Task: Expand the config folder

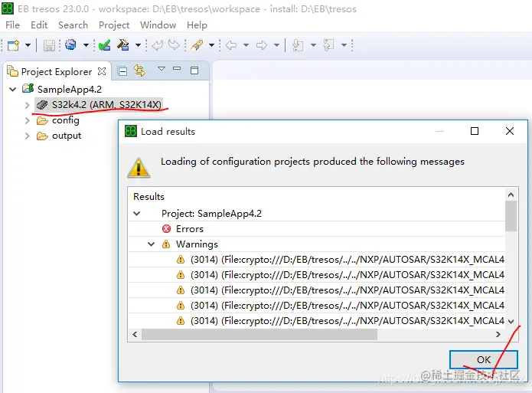Action: pos(27,120)
